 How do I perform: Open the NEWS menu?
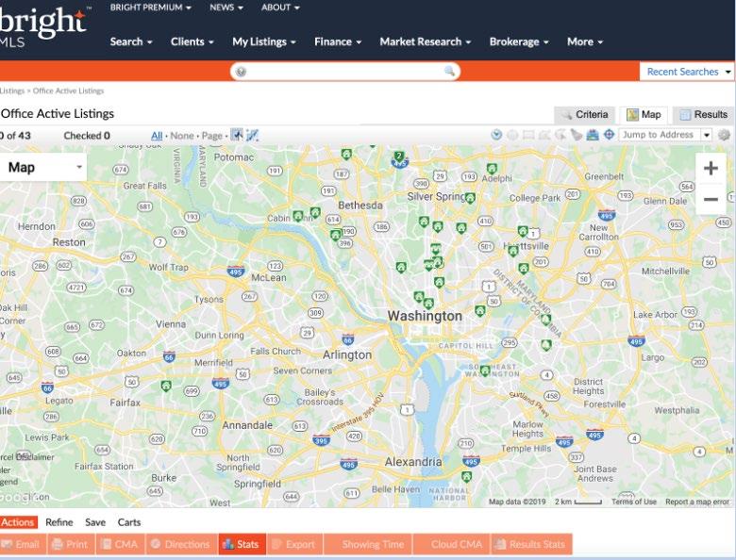coord(226,8)
